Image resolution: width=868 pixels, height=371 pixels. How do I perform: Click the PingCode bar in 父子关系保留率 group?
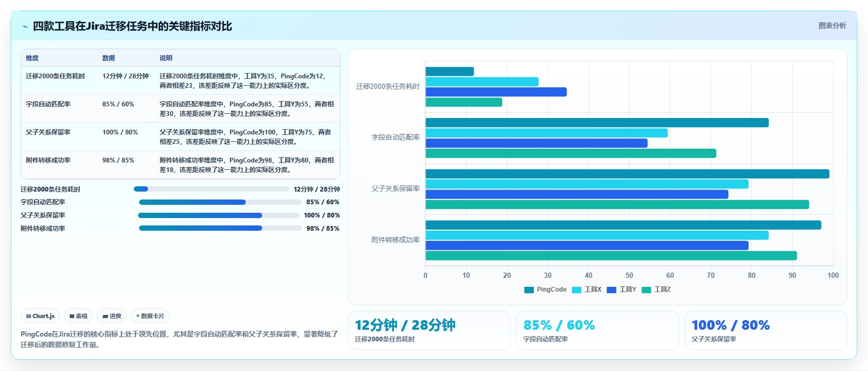pos(627,174)
